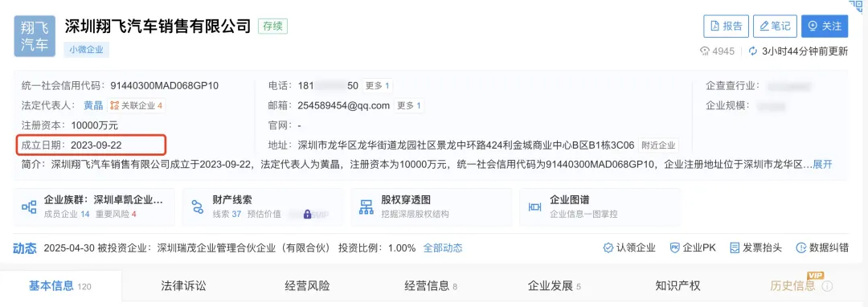Switch to the 知识产权 tab
The image size is (868, 307).
678,286
